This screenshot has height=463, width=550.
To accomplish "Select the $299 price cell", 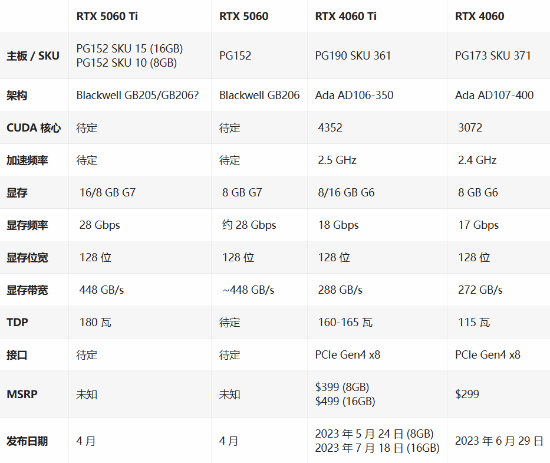I will (x=467, y=394).
